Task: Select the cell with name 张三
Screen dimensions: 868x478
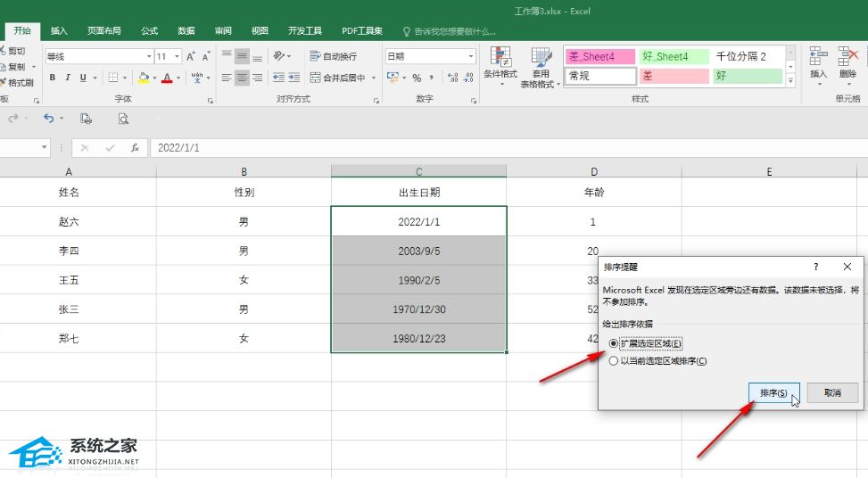Action: pyautogui.click(x=70, y=309)
